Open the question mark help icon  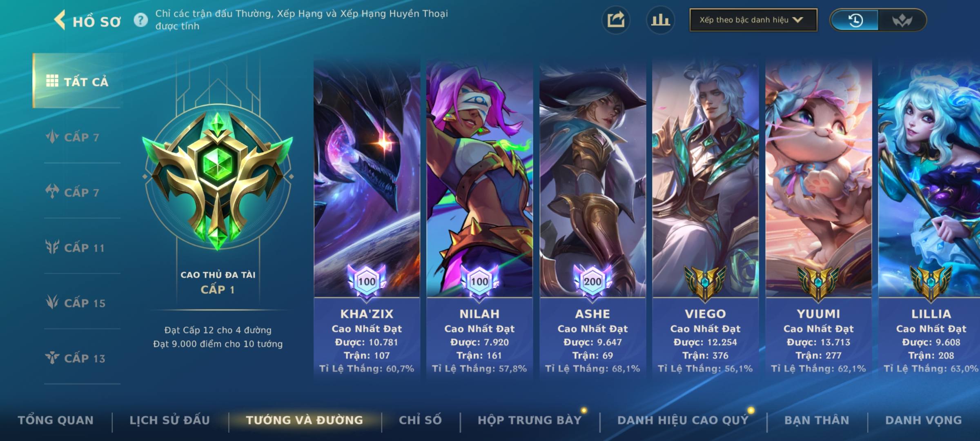pyautogui.click(x=141, y=20)
